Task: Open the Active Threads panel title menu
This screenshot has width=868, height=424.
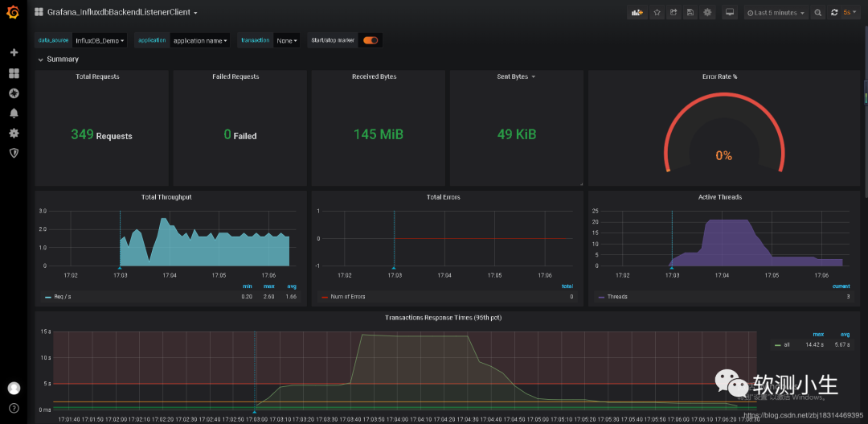Action: pos(720,197)
